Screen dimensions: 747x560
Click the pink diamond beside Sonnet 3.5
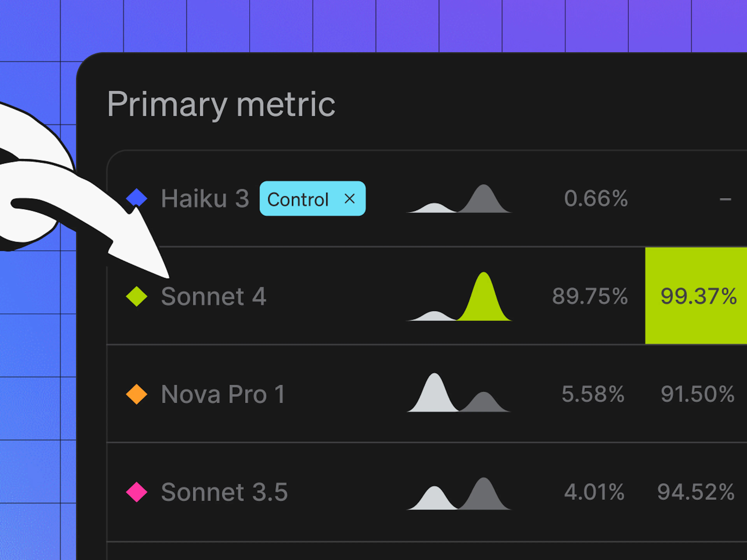point(136,492)
